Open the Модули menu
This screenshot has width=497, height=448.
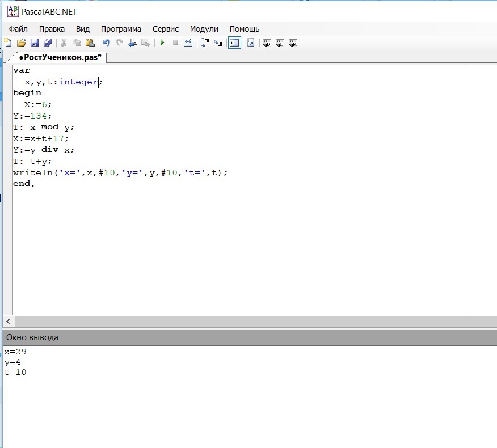pyautogui.click(x=204, y=29)
